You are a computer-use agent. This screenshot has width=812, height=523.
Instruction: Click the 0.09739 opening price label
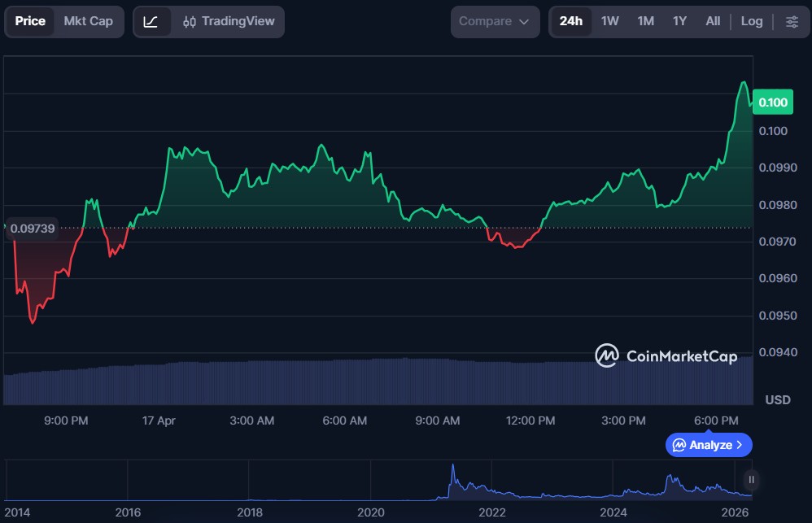click(x=33, y=229)
